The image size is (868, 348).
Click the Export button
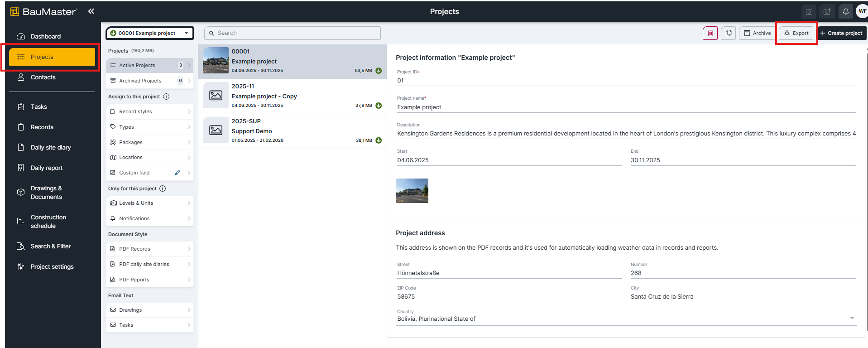tap(796, 33)
